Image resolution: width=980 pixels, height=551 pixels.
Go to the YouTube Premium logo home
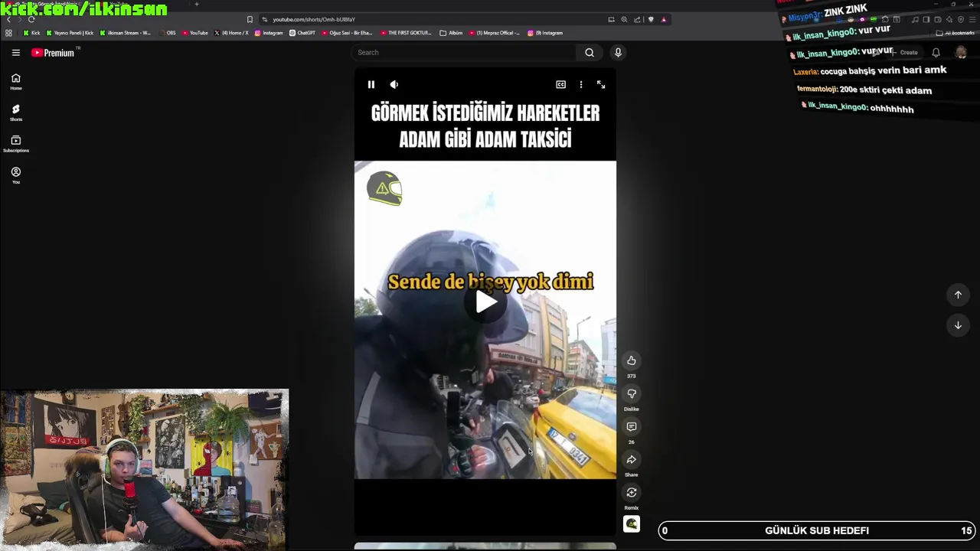pyautogui.click(x=53, y=53)
